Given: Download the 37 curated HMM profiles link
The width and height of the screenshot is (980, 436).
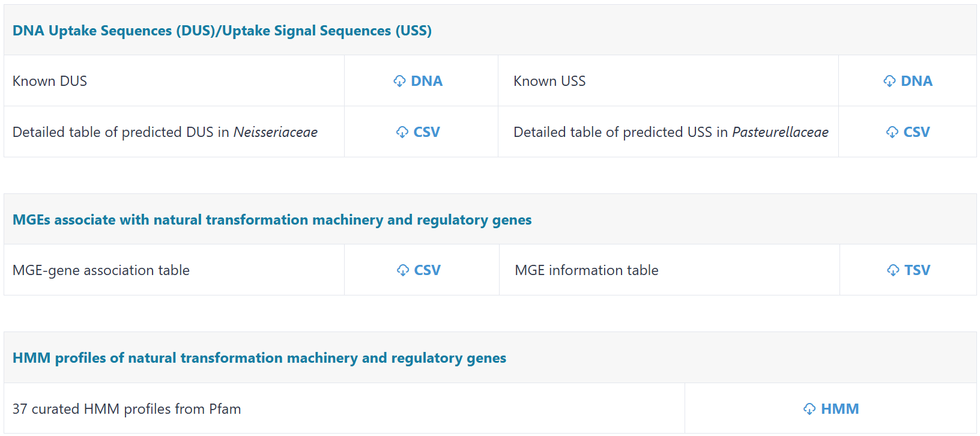Looking at the screenshot, I should [839, 409].
